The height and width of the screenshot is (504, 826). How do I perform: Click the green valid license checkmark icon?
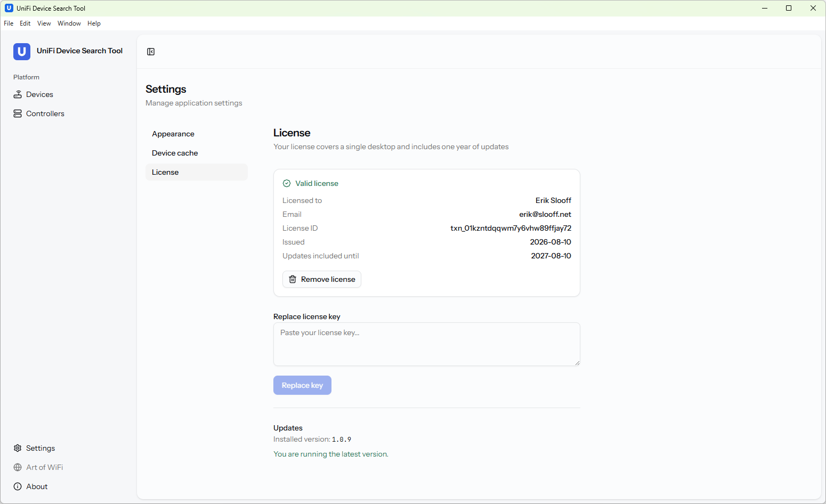287,183
